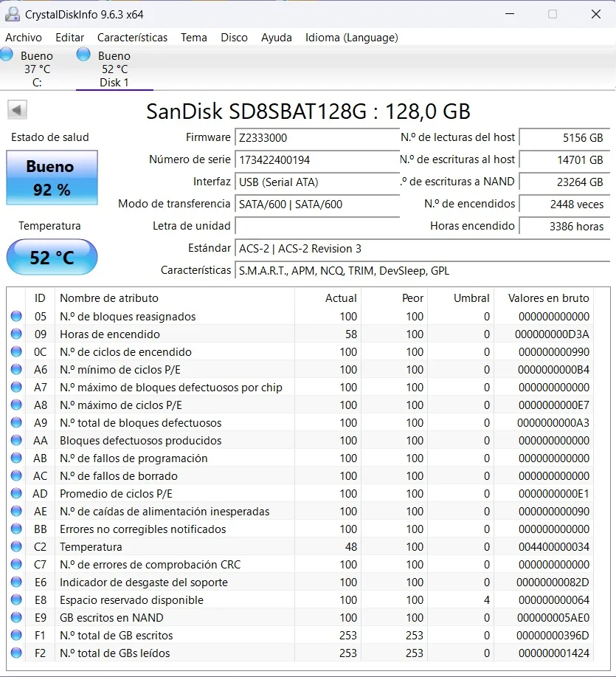Click status orb for attribute AC row
This screenshot has width=616, height=677.
pyautogui.click(x=16, y=475)
